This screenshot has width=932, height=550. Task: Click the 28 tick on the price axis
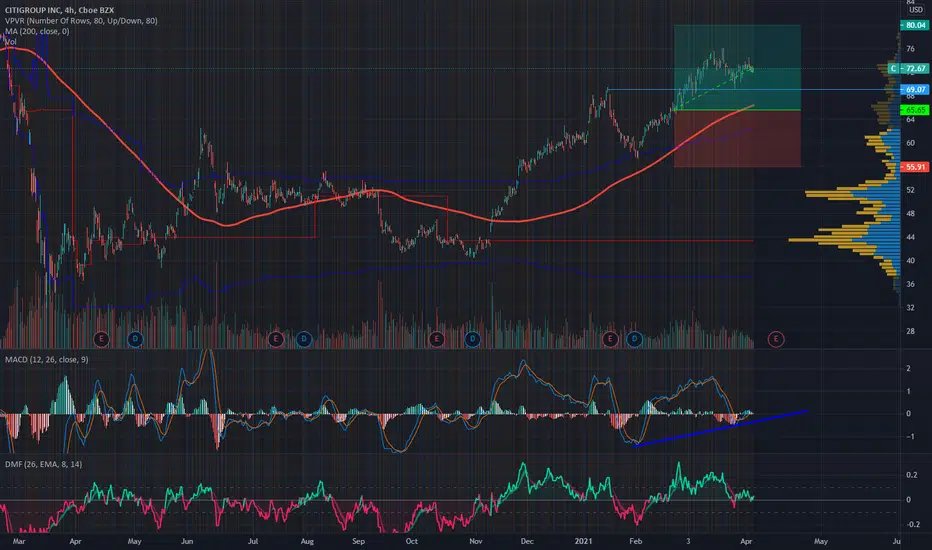point(911,331)
